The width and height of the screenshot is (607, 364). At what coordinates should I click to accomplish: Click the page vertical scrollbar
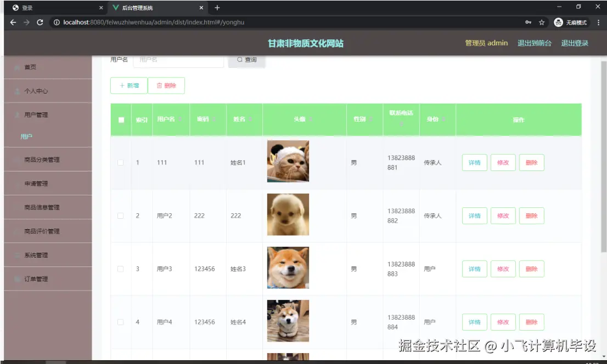604,157
